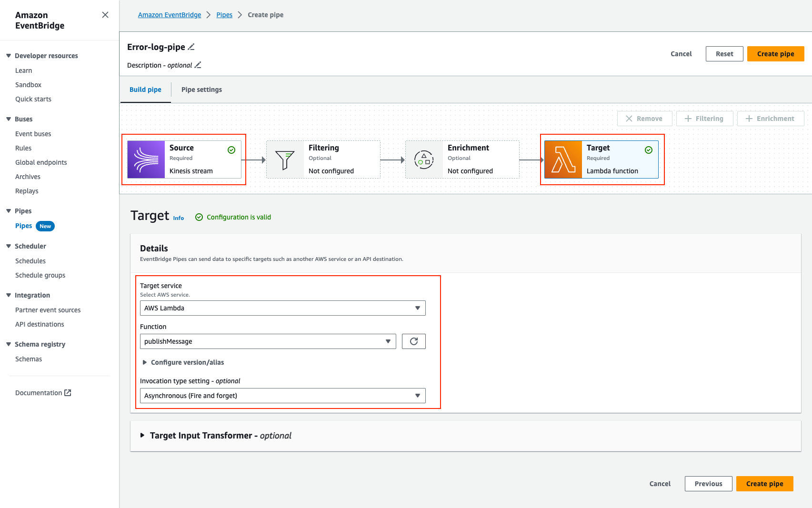Image resolution: width=812 pixels, height=508 pixels.
Task: Collapse the Buses section
Action: 9,119
